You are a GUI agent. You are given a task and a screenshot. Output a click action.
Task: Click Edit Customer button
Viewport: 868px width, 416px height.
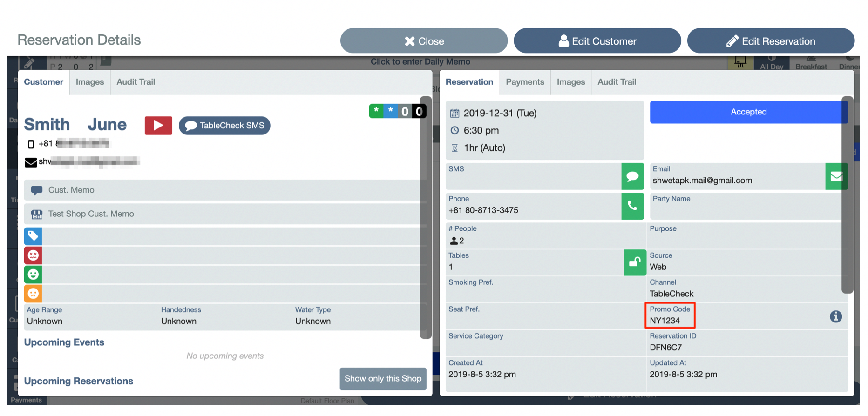597,41
